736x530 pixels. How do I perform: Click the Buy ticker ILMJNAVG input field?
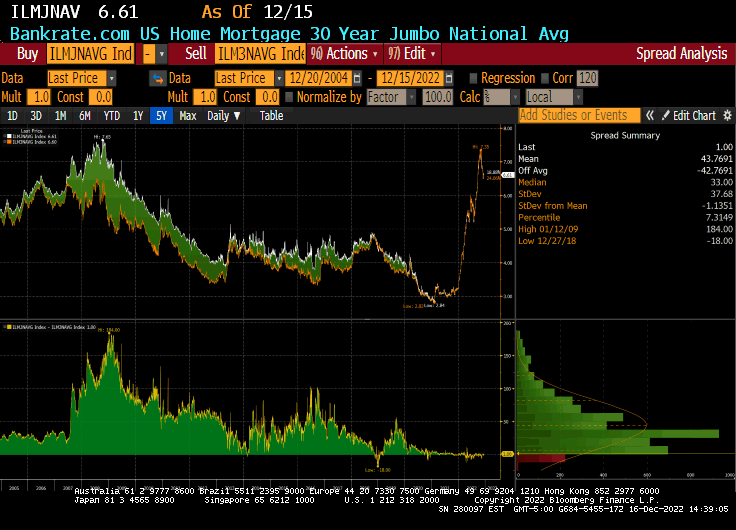(x=90, y=54)
